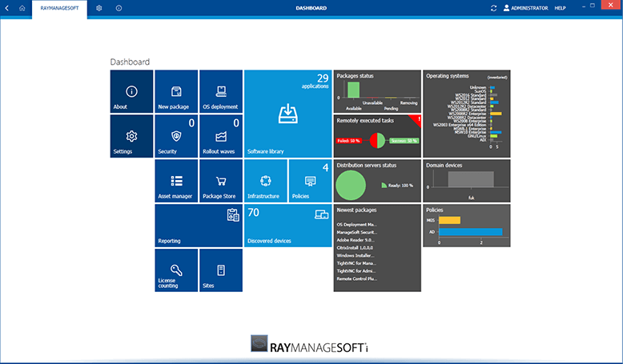Open the About tile

tap(131, 92)
